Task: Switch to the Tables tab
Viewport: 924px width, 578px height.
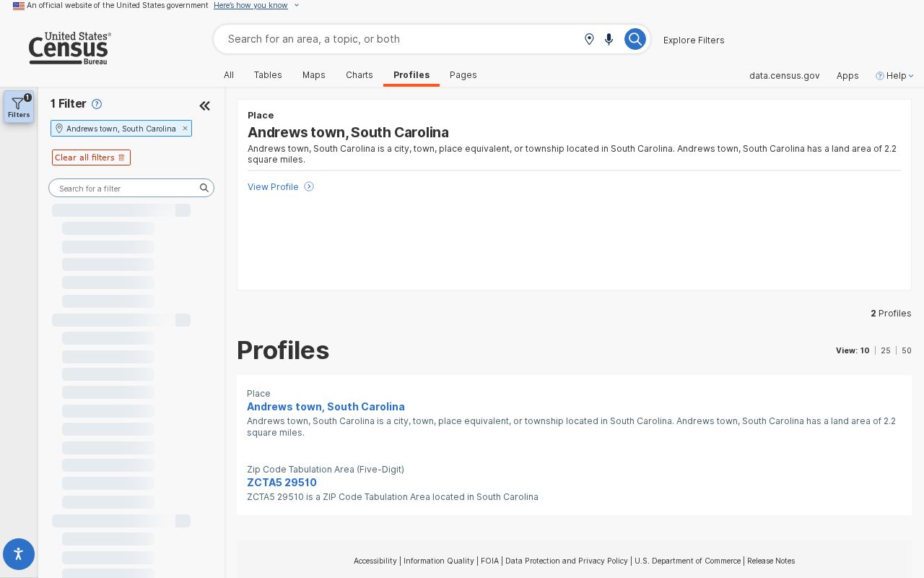Action: tap(268, 75)
